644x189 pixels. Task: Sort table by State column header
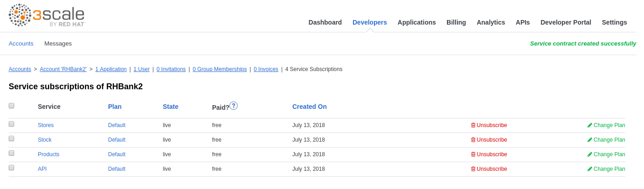click(170, 107)
